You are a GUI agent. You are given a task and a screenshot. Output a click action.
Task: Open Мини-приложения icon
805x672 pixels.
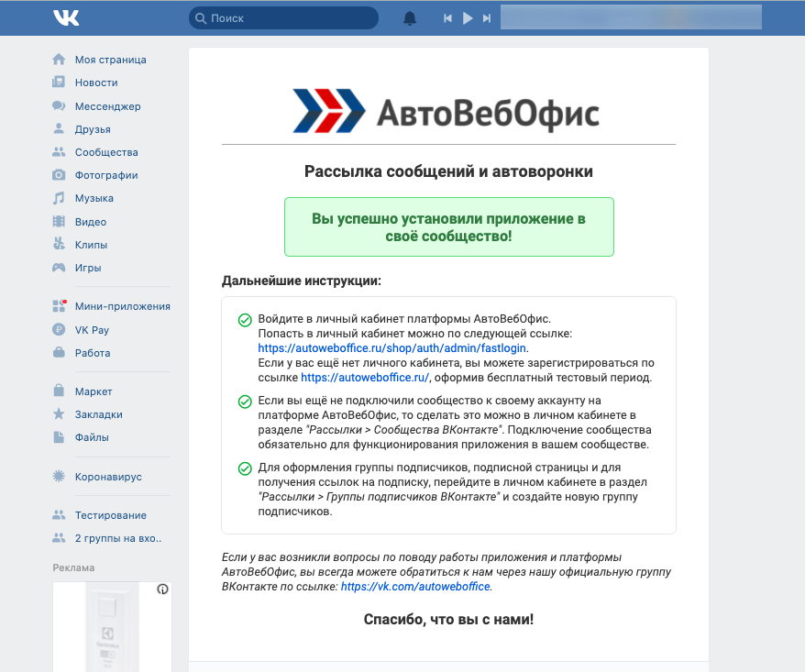pos(59,306)
